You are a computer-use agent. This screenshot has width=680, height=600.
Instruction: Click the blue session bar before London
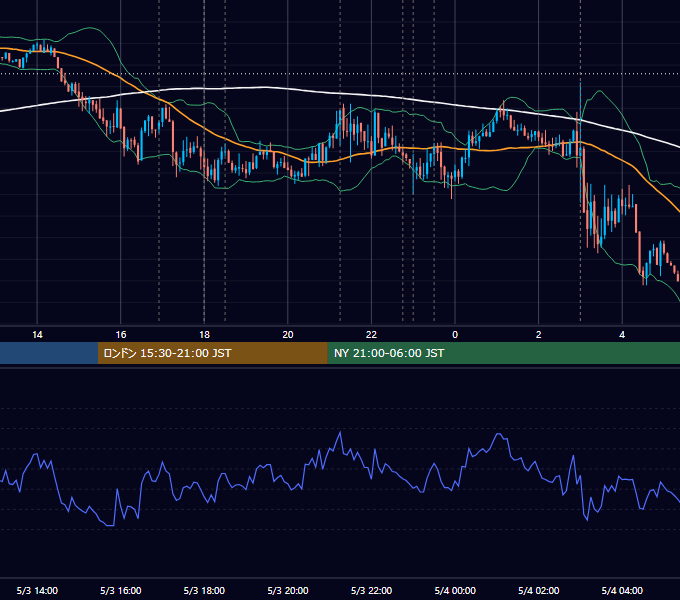pyautogui.click(x=49, y=353)
